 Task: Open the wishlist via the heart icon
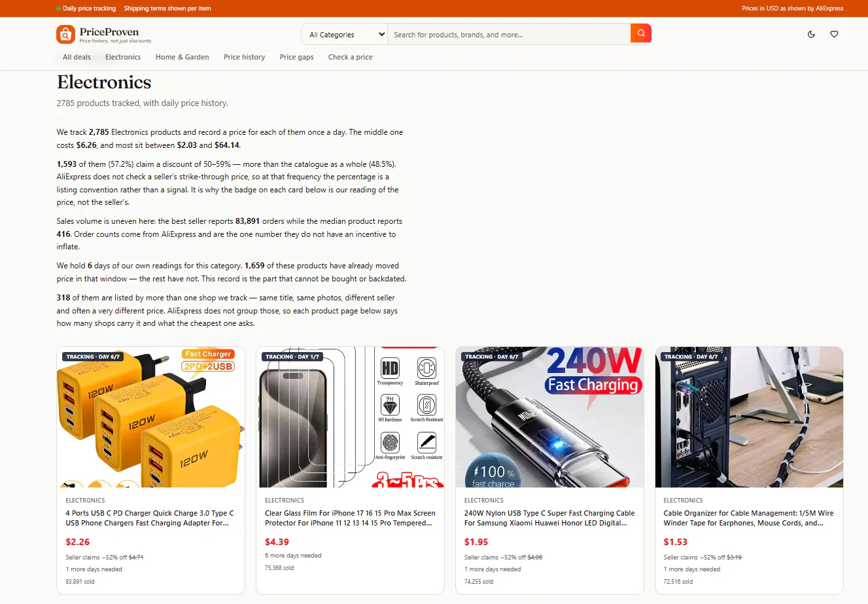(x=834, y=34)
